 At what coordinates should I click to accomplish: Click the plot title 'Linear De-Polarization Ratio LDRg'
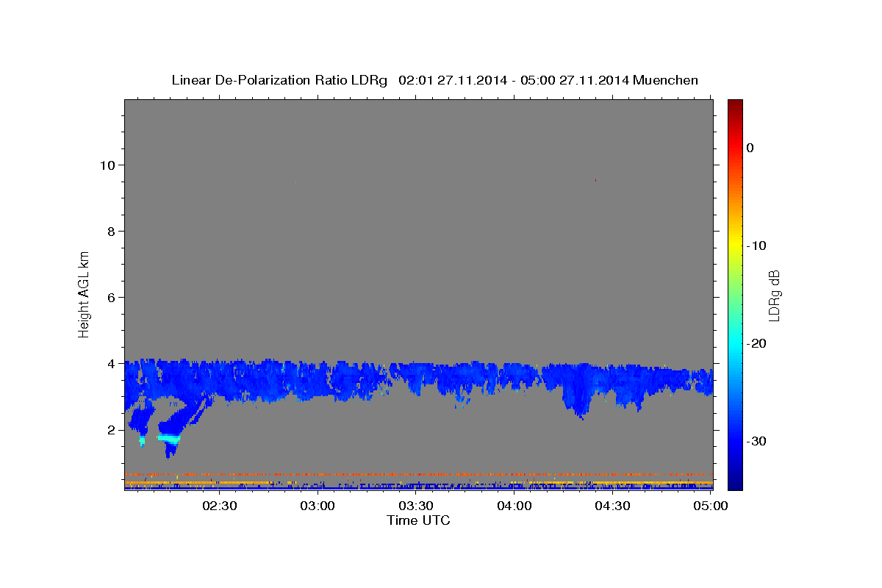[279, 80]
